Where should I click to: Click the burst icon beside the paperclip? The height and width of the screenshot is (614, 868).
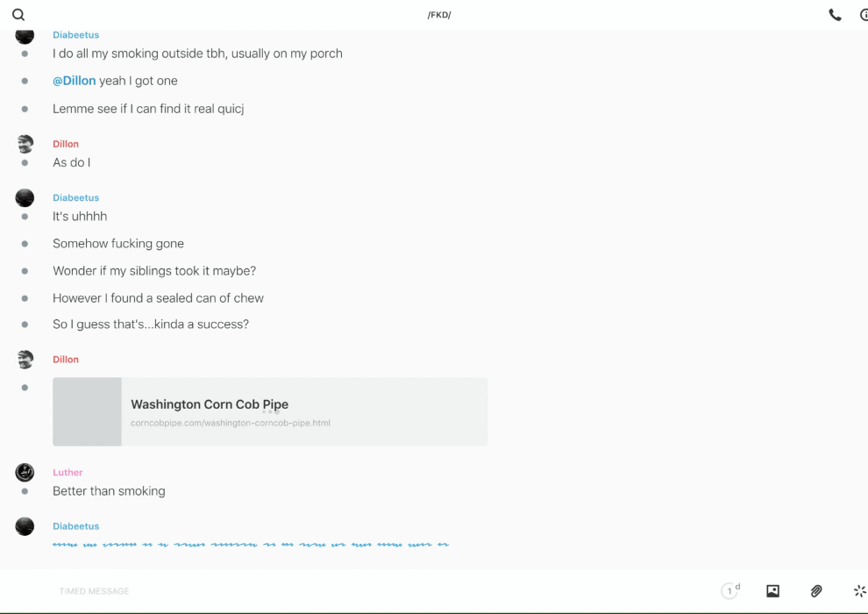point(859,591)
